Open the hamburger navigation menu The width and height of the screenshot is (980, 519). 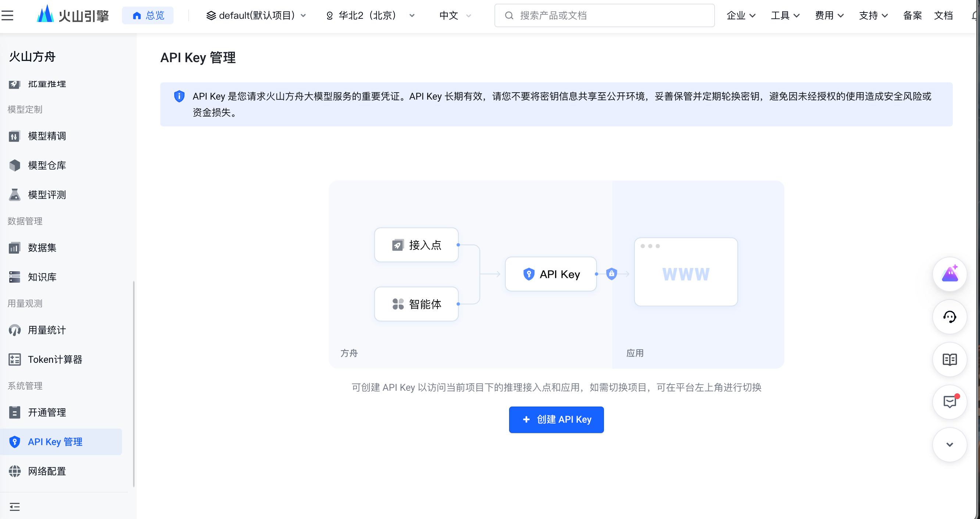[x=7, y=15]
